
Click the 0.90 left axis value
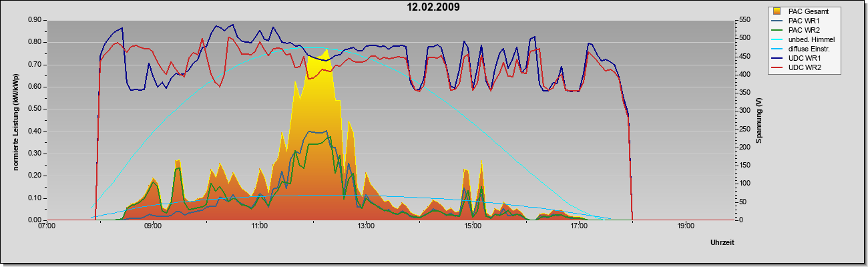(x=35, y=20)
